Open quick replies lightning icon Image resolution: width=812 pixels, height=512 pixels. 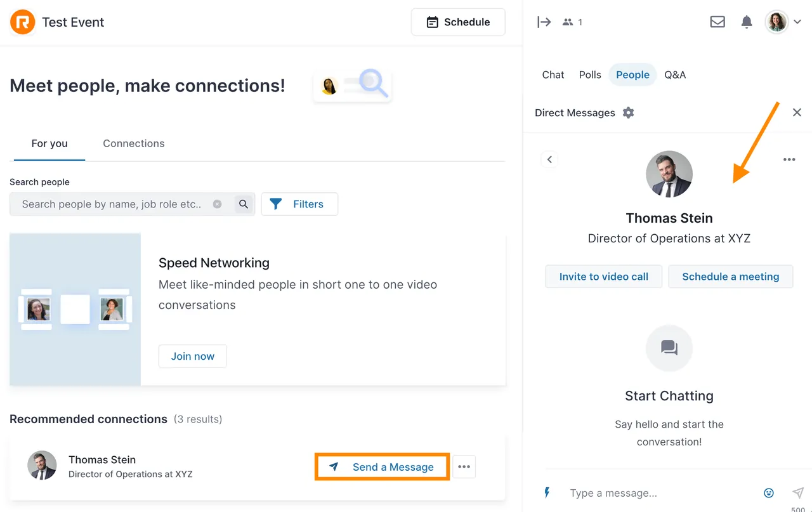click(547, 493)
